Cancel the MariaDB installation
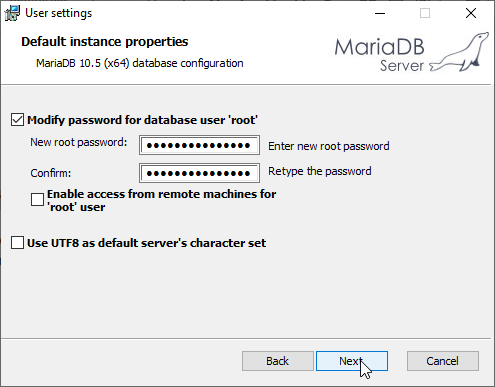Image resolution: width=495 pixels, height=387 pixels. click(x=443, y=361)
